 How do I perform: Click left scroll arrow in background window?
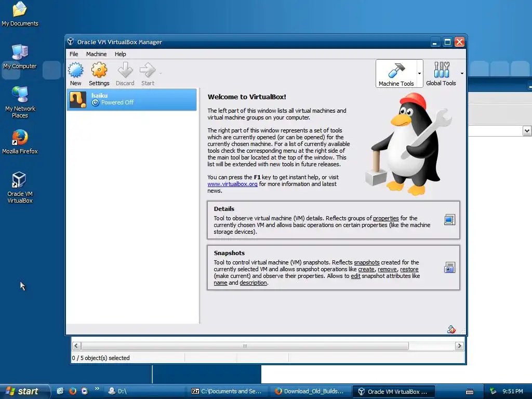point(76,345)
